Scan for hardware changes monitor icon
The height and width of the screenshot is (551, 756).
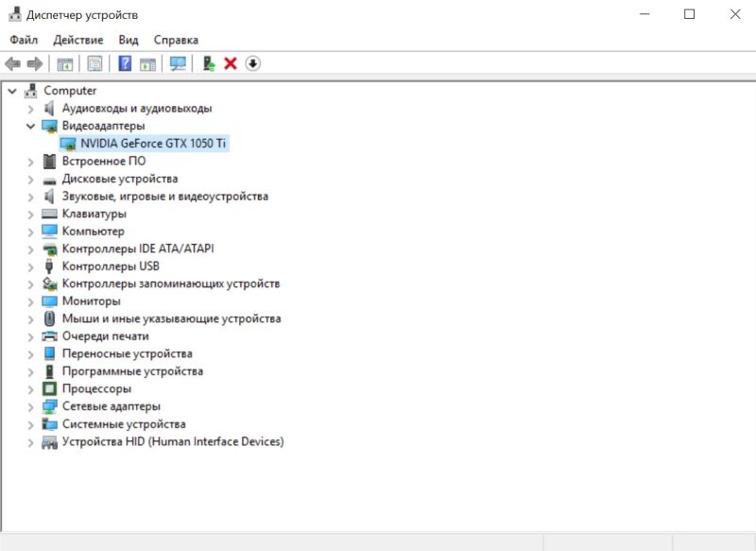pyautogui.click(x=178, y=63)
